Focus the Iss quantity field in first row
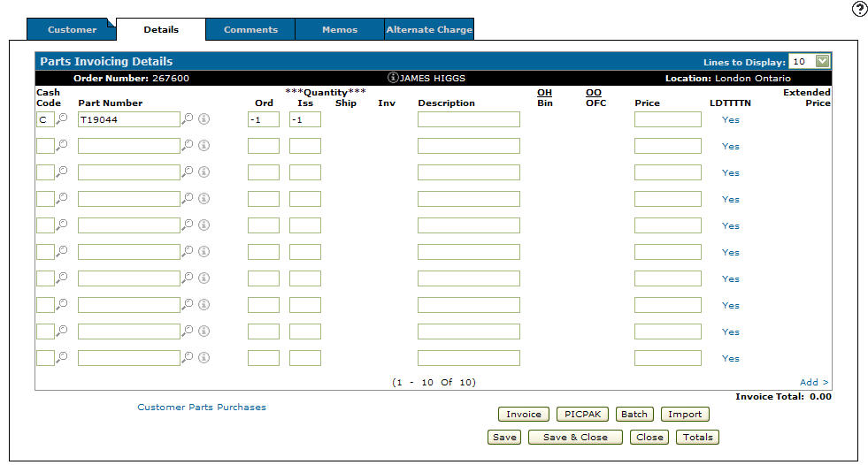 coord(305,119)
